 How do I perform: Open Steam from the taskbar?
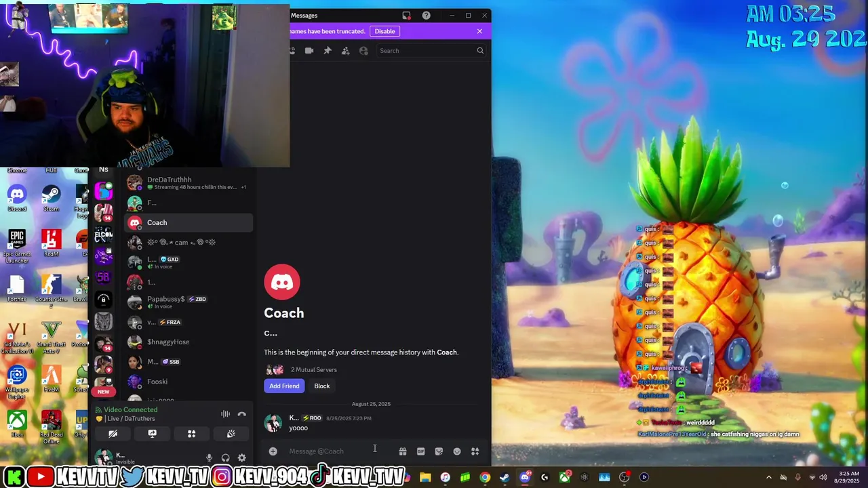tap(505, 477)
